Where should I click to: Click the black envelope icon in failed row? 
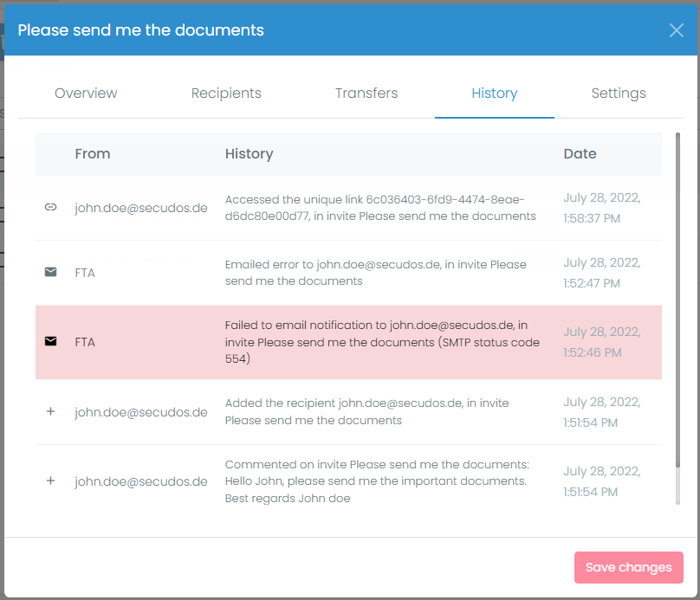pos(50,342)
